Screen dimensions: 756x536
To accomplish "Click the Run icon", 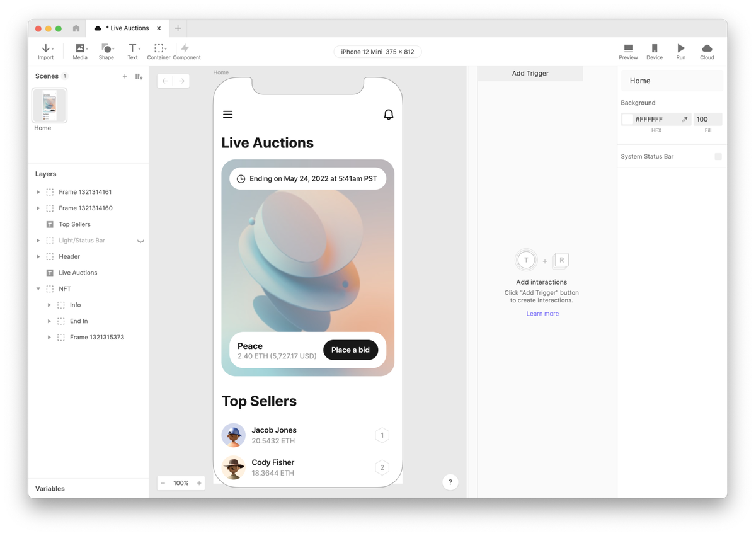I will tap(680, 49).
